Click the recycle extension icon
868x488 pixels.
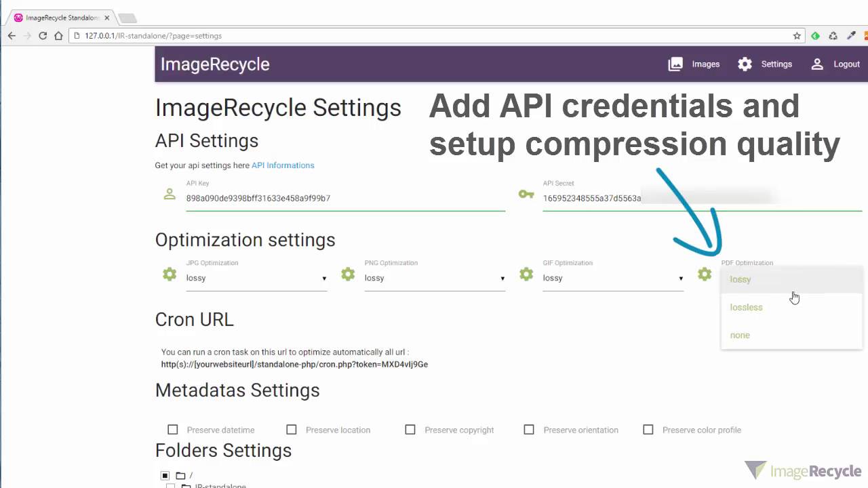(x=833, y=36)
